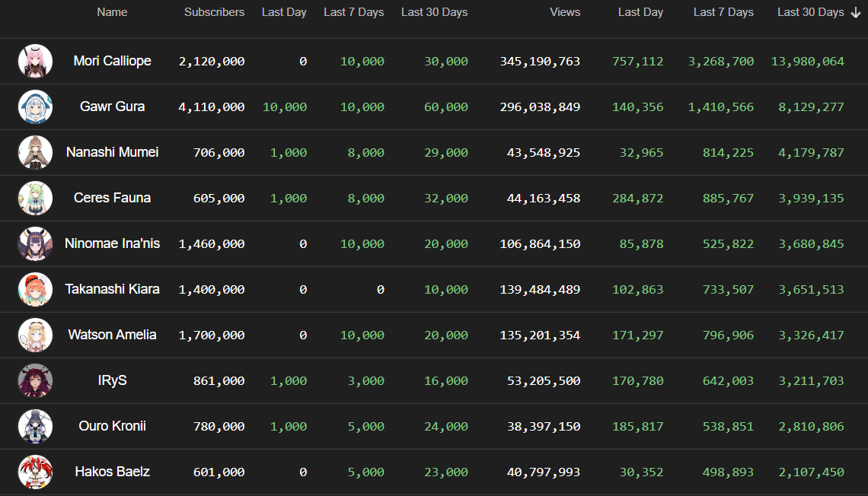
Task: Click the descending sort arrow icon
Action: 856,13
